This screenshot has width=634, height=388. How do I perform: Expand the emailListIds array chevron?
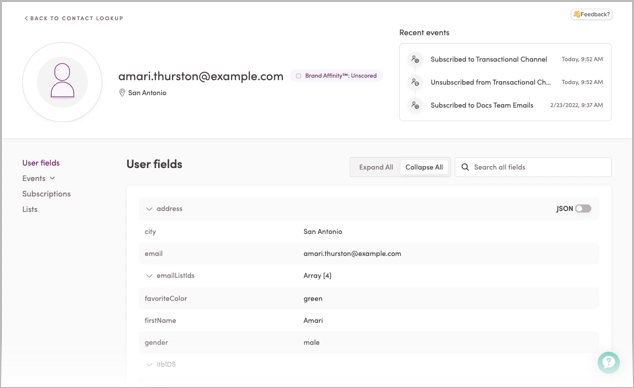[x=149, y=276]
